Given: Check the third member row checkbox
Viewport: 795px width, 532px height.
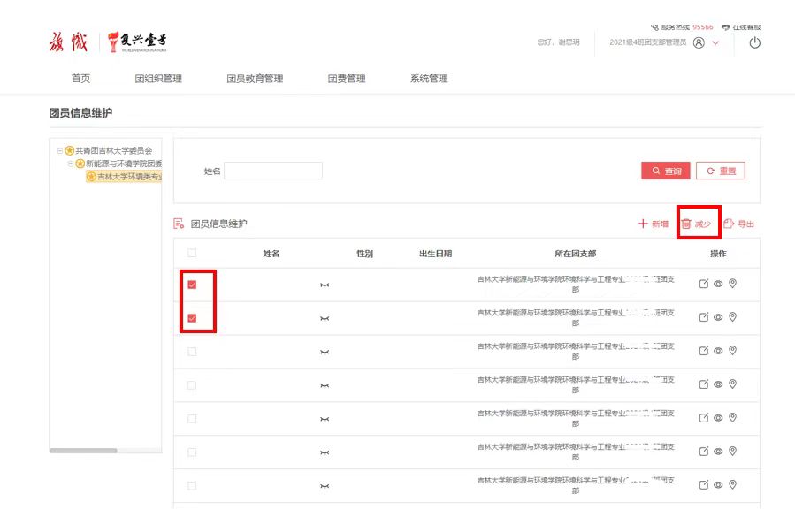Looking at the screenshot, I should [192, 352].
